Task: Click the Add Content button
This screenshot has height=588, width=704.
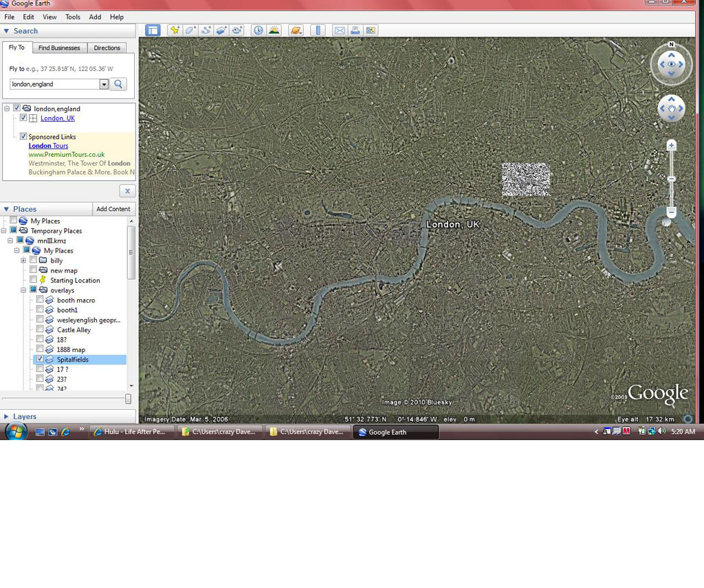Action: (113, 209)
